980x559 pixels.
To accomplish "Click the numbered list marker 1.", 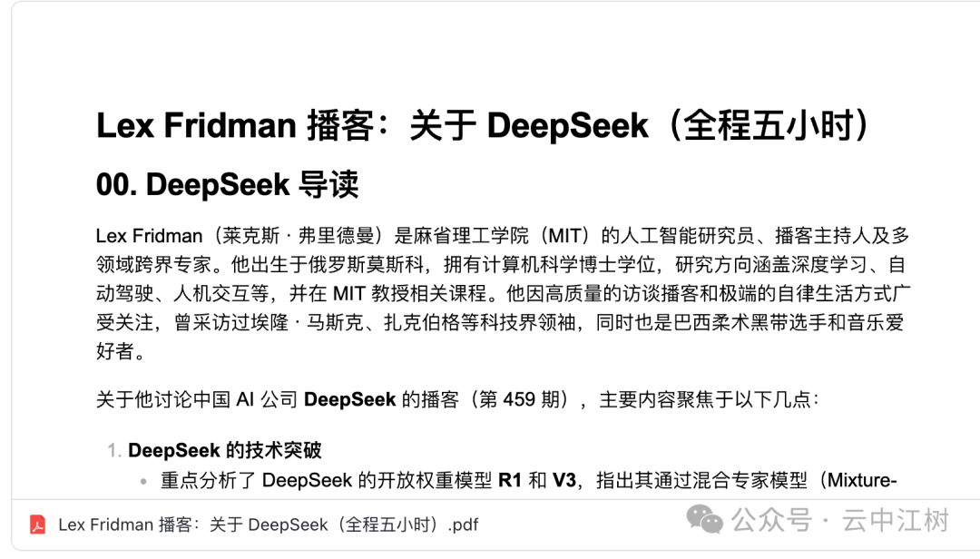I will point(113,451).
